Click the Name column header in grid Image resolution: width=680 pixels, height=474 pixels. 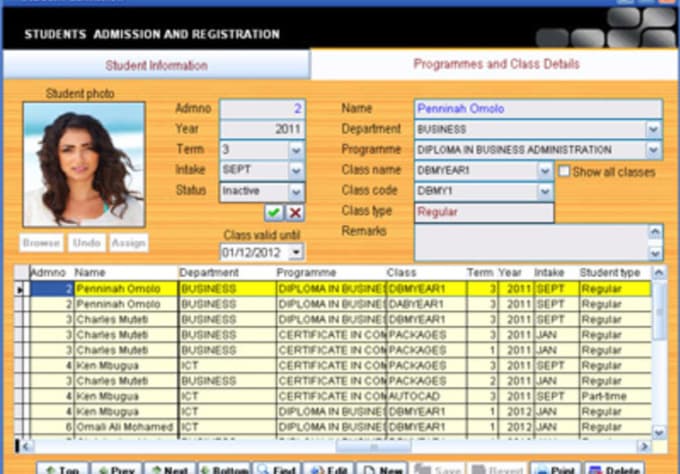click(125, 273)
